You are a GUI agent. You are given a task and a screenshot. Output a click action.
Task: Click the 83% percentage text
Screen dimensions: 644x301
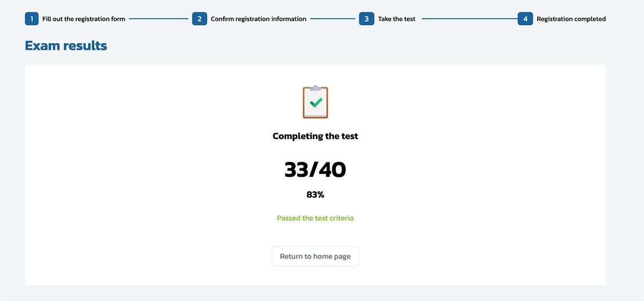(316, 195)
